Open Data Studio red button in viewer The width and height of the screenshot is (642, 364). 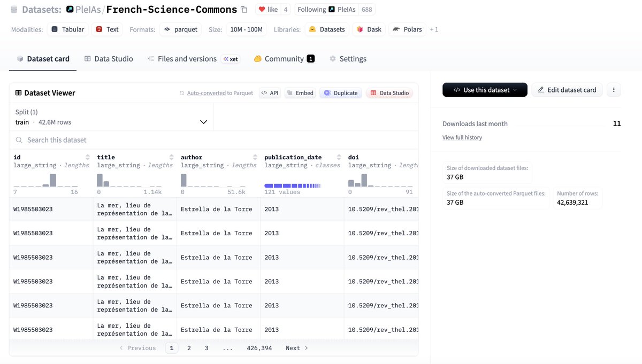(x=389, y=93)
